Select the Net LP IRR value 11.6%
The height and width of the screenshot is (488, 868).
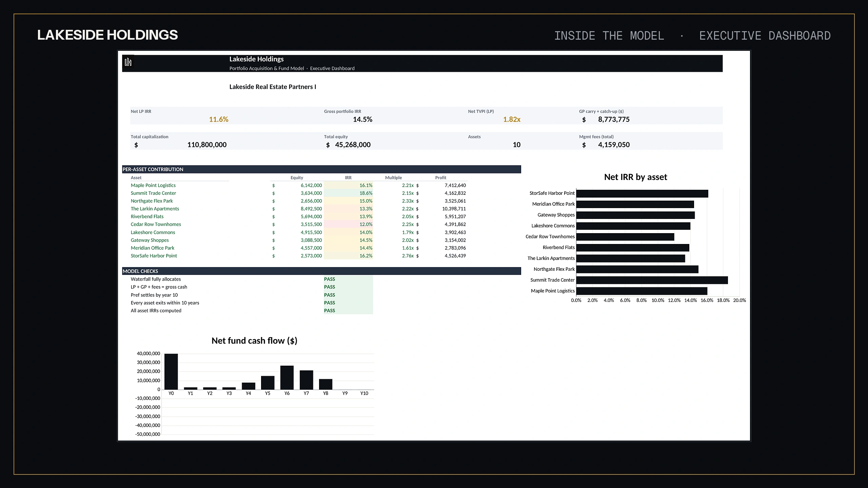pyautogui.click(x=219, y=119)
